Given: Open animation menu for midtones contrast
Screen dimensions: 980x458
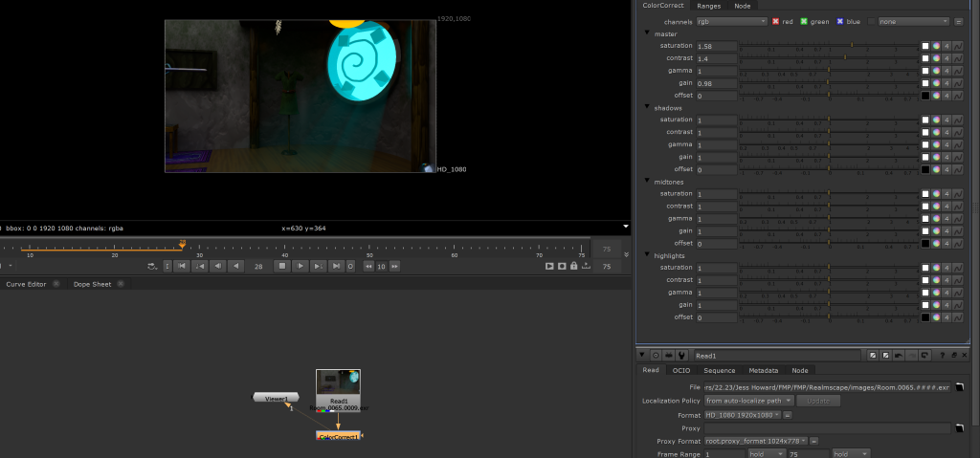Looking at the screenshot, I should (x=957, y=207).
